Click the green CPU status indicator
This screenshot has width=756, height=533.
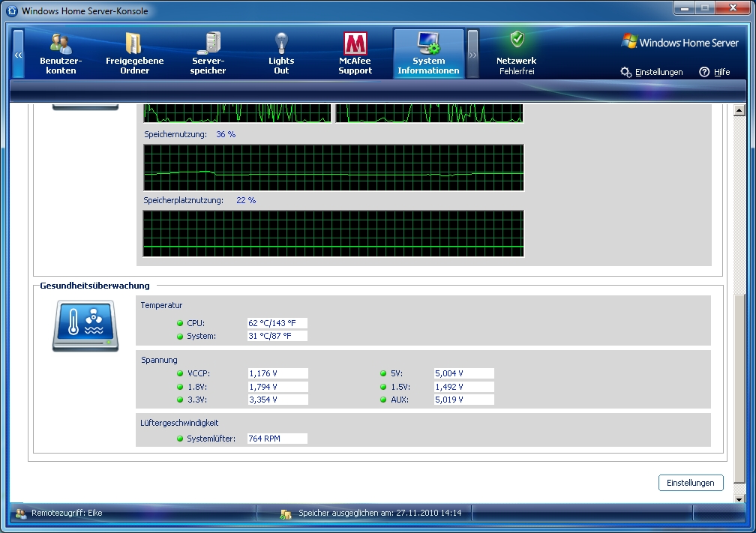pyautogui.click(x=180, y=323)
